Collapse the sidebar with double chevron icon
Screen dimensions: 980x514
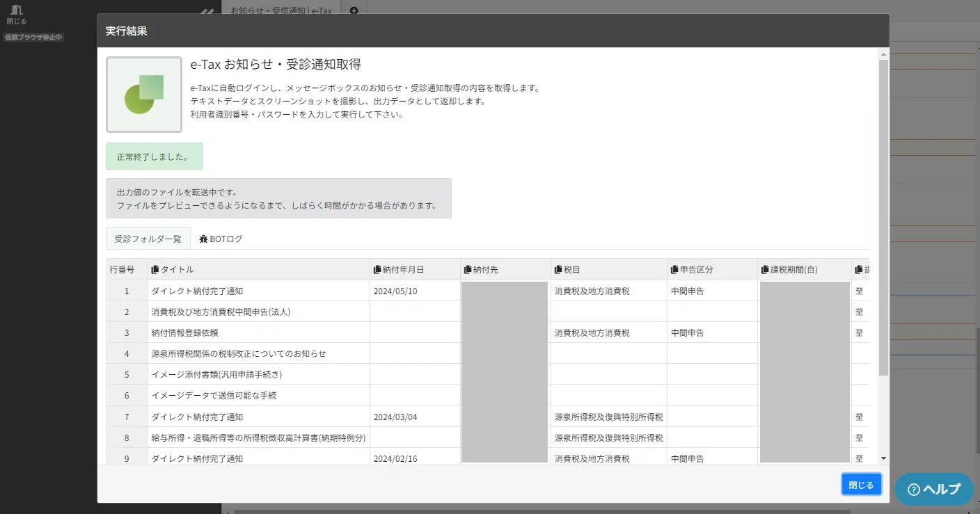click(206, 11)
